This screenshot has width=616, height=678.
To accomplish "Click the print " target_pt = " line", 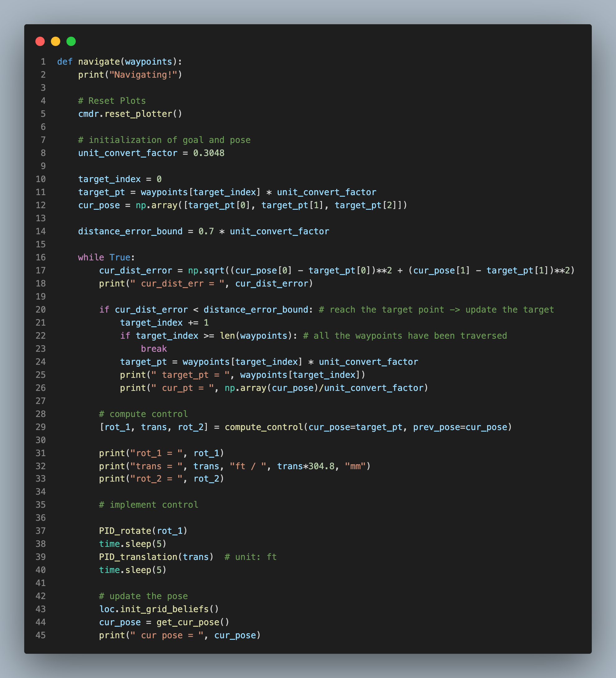I will (x=242, y=375).
